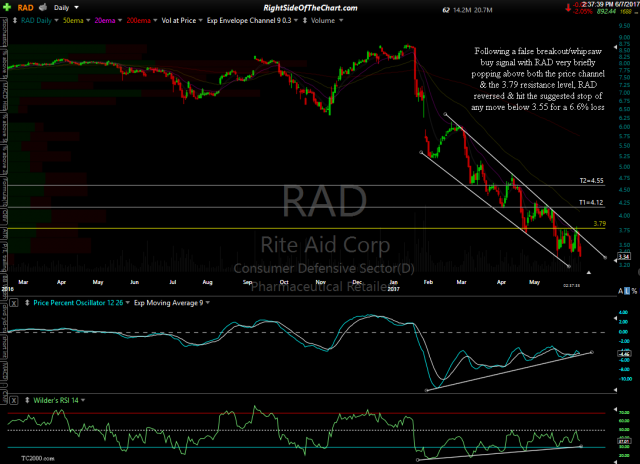
Task: Click the RAD Daily plot label
Action: coord(36,20)
